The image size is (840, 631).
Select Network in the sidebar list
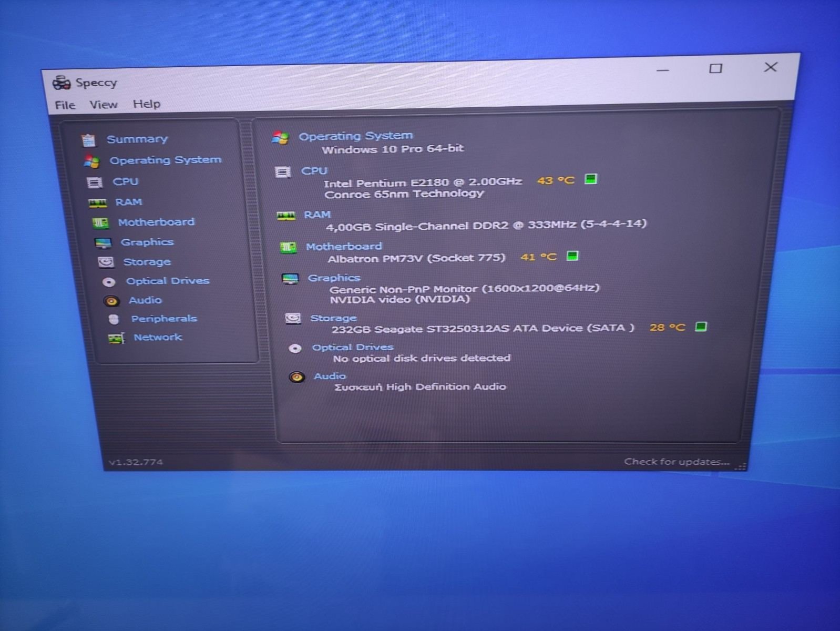pyautogui.click(x=158, y=337)
